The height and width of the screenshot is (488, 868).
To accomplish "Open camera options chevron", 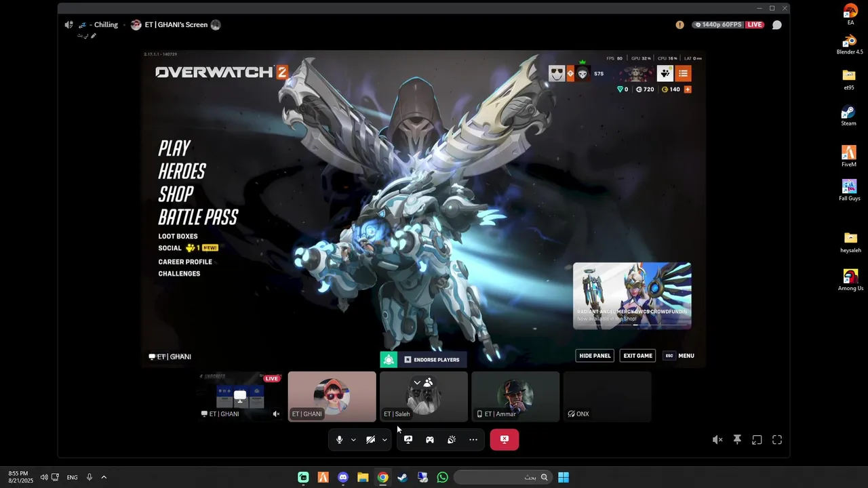I will [384, 440].
